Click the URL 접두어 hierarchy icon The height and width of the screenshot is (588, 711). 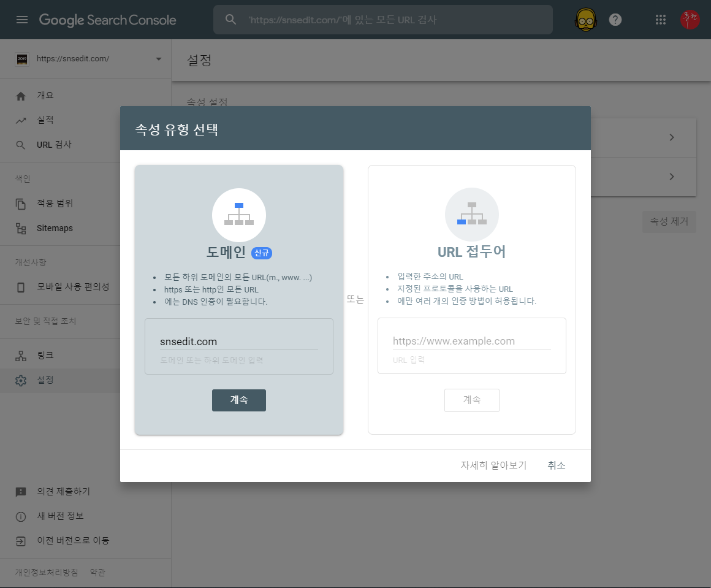471,215
